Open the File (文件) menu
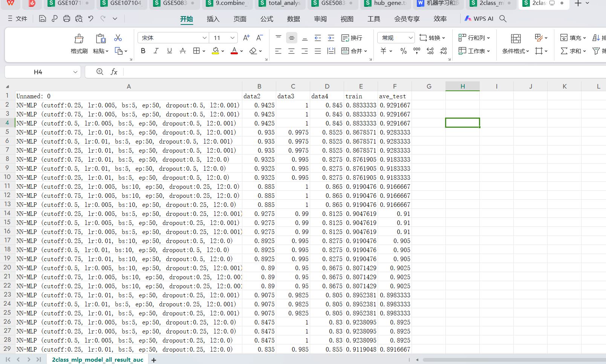This screenshot has height=364, width=606. click(17, 18)
